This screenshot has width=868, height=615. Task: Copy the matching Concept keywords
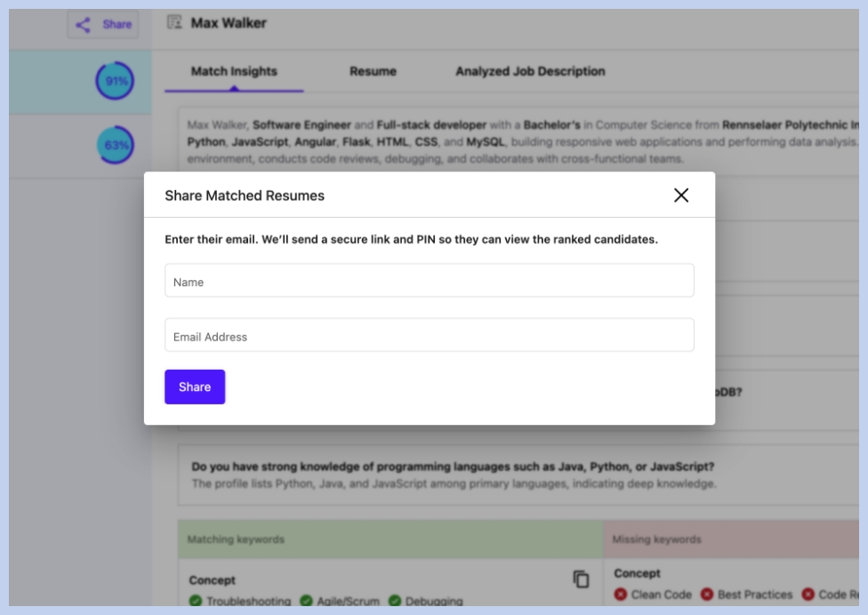tap(581, 579)
